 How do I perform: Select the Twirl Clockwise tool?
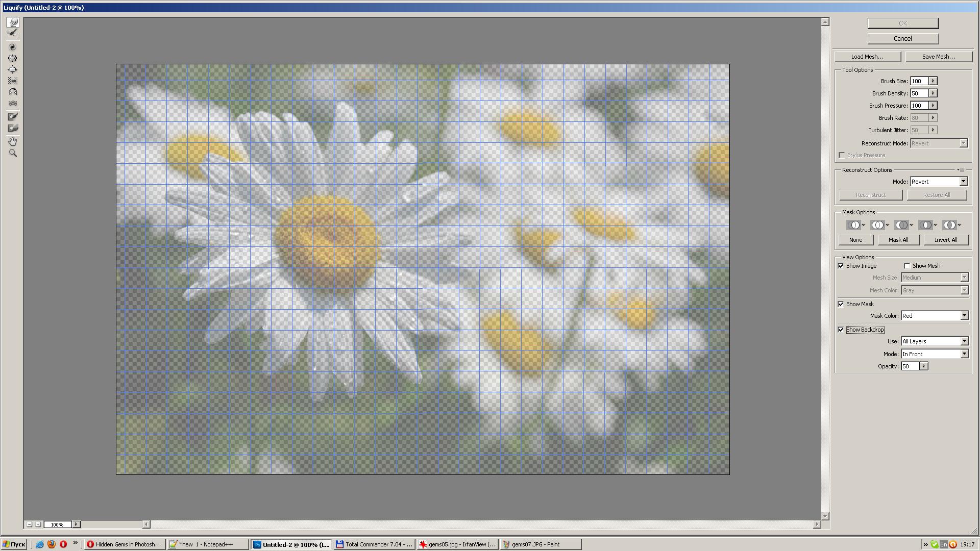13,47
